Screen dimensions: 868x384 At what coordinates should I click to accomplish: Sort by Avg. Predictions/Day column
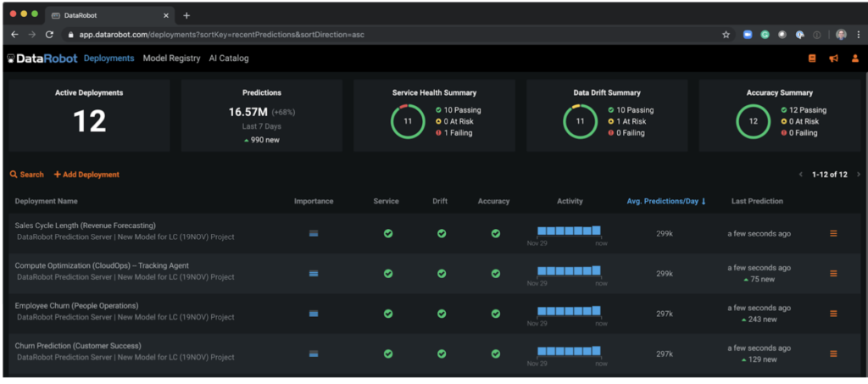click(x=666, y=202)
